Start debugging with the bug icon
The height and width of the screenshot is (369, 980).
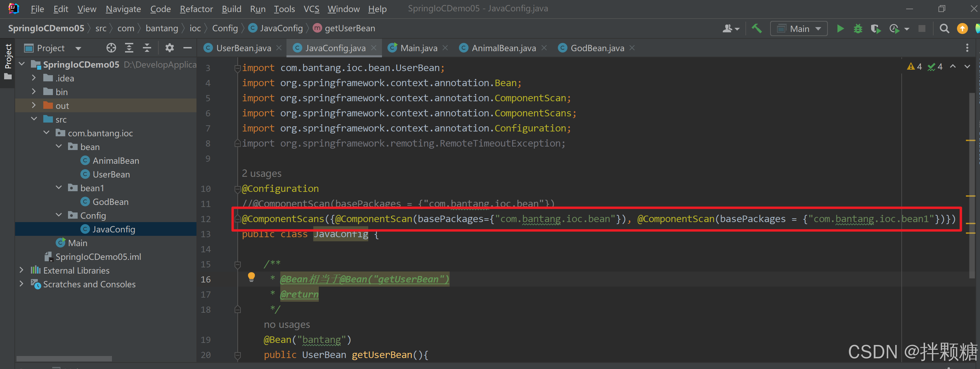pos(858,28)
